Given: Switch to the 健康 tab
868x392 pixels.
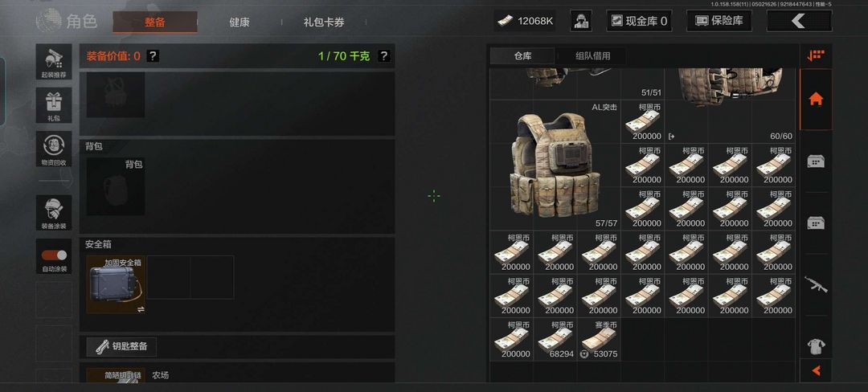Looking at the screenshot, I should point(240,22).
